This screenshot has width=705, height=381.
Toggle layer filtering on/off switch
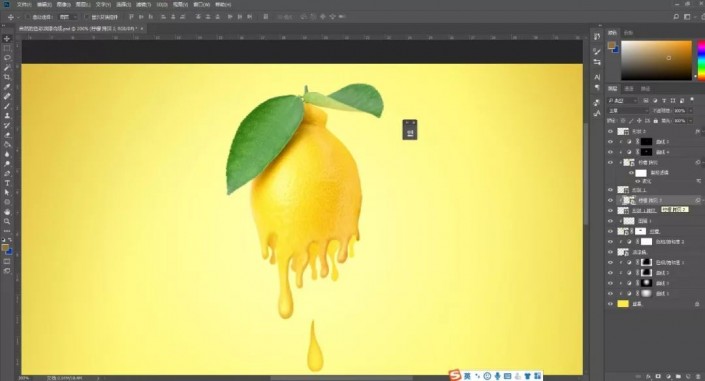(692, 100)
